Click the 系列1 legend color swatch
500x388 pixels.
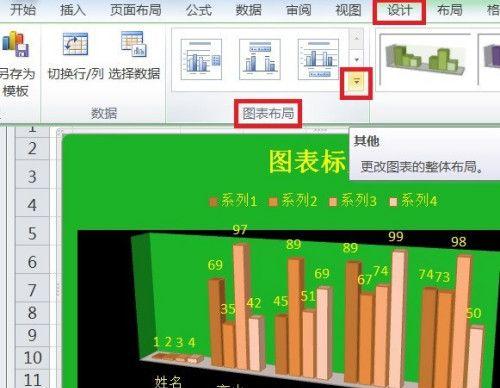point(214,202)
